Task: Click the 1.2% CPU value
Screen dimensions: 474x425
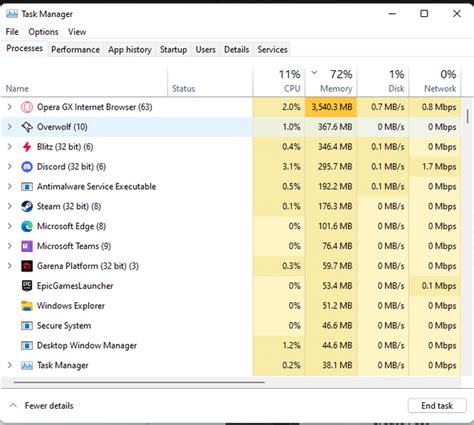Action: click(x=291, y=346)
